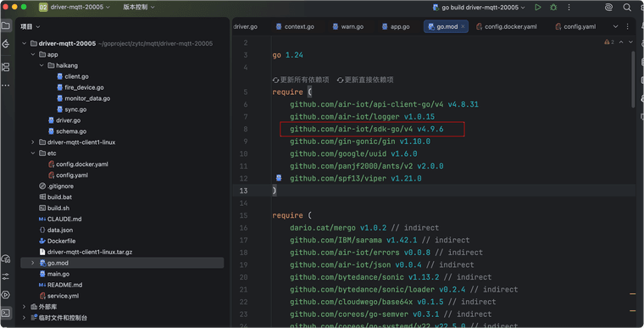644x328 pixels.
Task: Open the Project tool window folder icon
Action: (6, 26)
